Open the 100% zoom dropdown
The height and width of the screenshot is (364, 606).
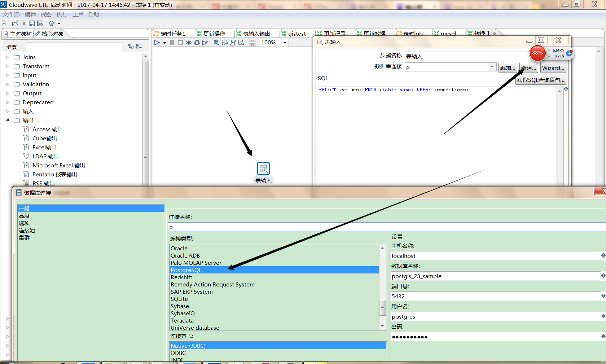pyautogui.click(x=285, y=43)
